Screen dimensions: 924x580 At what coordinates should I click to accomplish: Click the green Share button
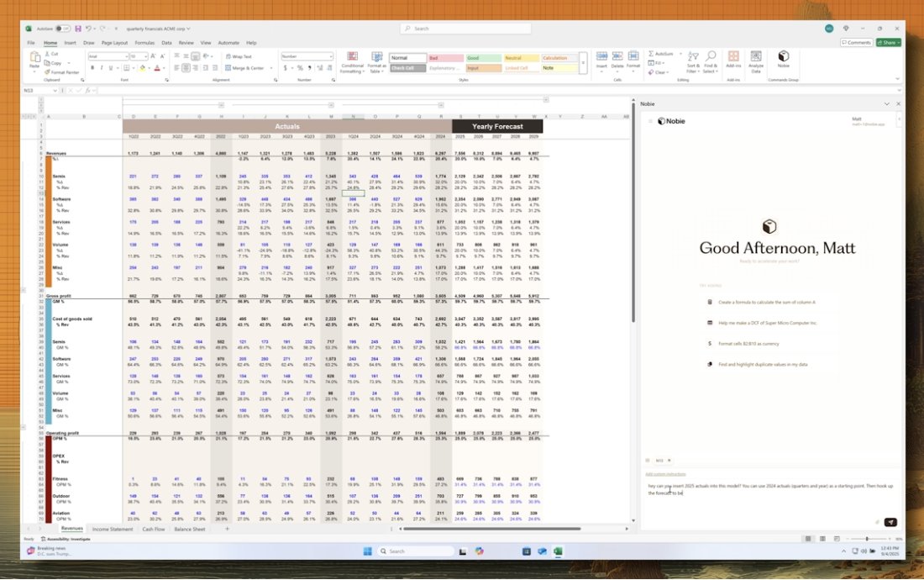888,42
